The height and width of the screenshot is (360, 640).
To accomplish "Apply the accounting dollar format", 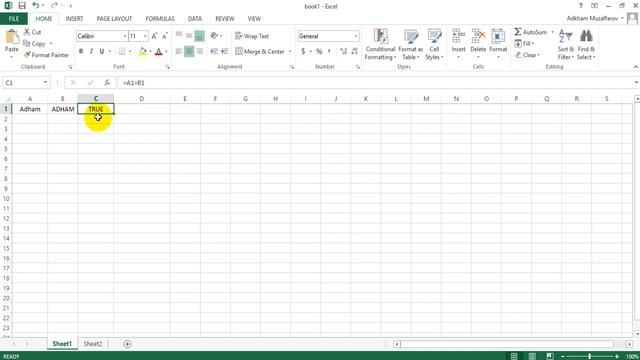I will pyautogui.click(x=303, y=51).
